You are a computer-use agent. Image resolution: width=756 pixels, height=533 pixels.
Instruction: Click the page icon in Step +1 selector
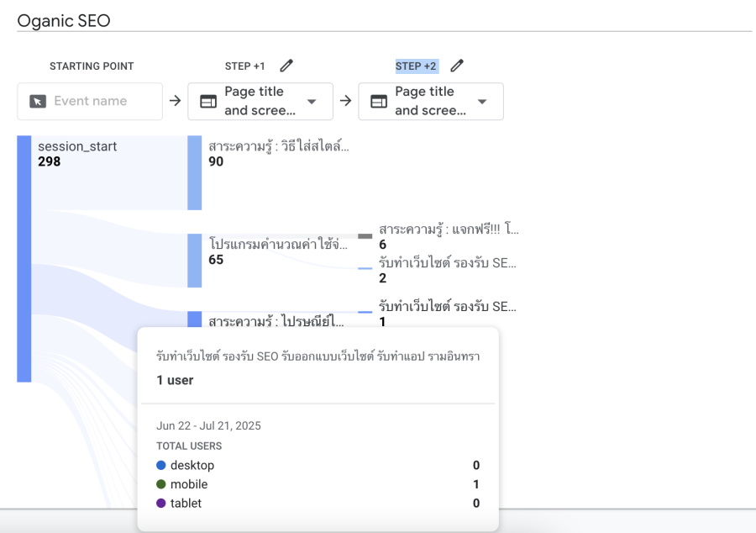point(207,101)
